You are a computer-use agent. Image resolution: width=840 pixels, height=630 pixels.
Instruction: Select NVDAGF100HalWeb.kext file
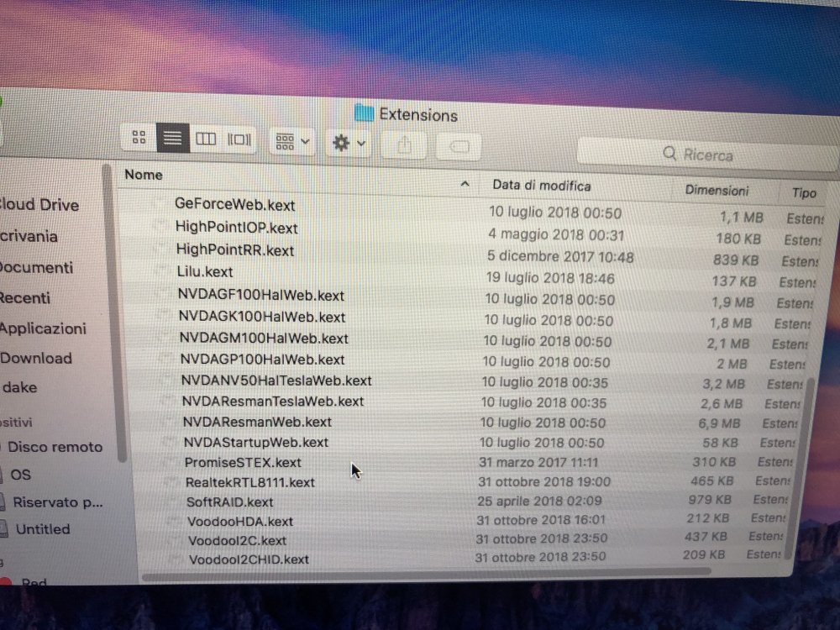click(261, 295)
